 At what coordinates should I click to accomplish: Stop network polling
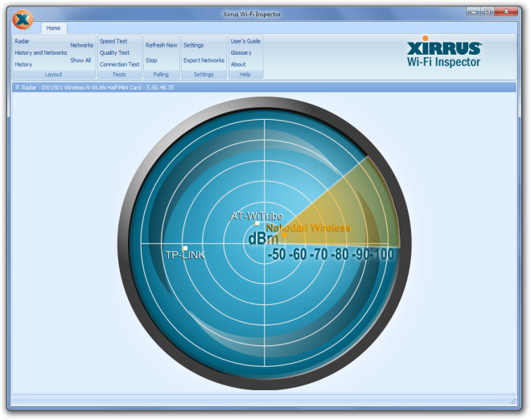coord(151,60)
